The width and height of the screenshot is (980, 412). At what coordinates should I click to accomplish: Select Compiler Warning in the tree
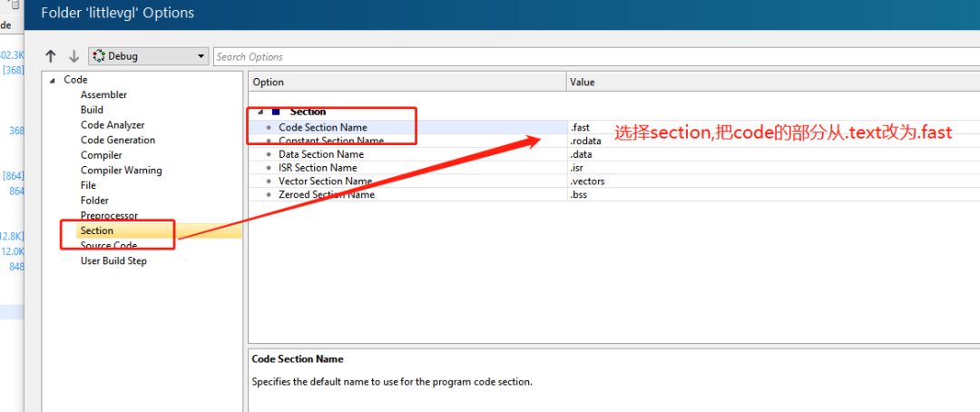click(x=122, y=170)
